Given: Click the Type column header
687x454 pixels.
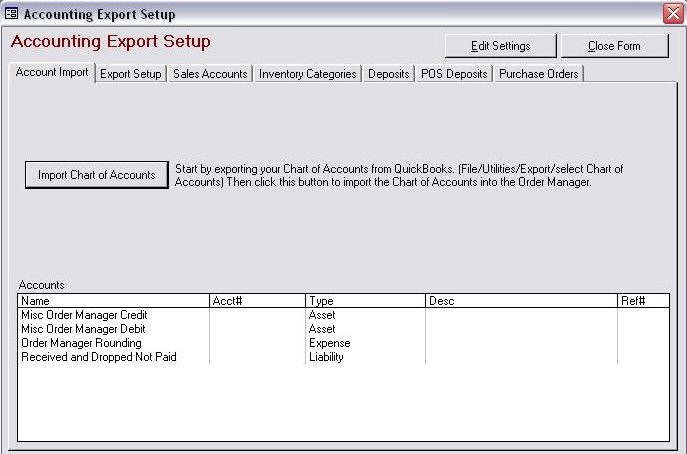Looking at the screenshot, I should point(365,301).
